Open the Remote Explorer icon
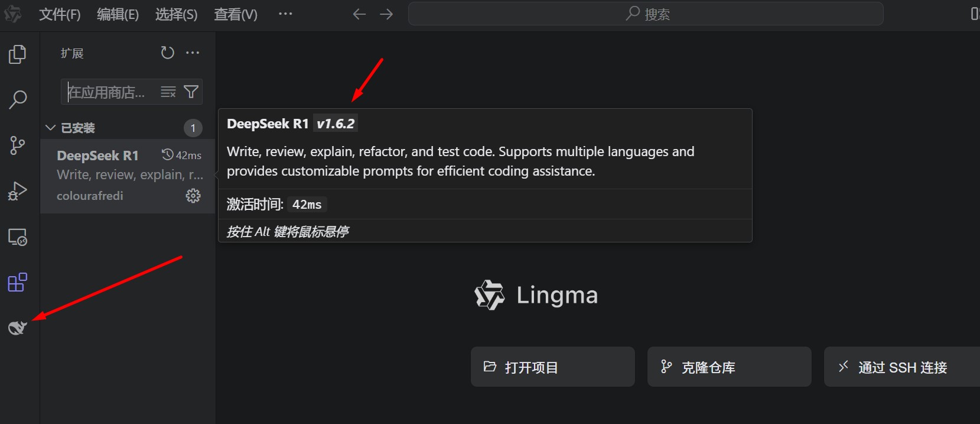This screenshot has height=424, width=980. (17, 237)
